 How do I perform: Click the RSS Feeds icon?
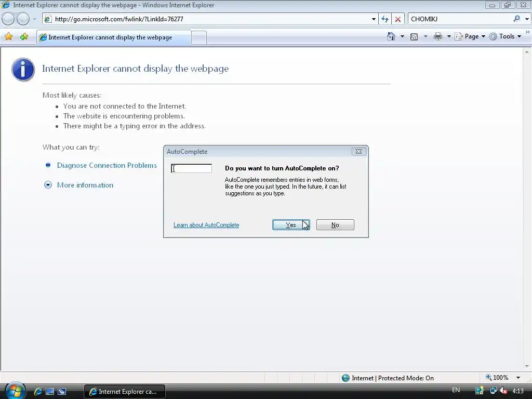(414, 37)
